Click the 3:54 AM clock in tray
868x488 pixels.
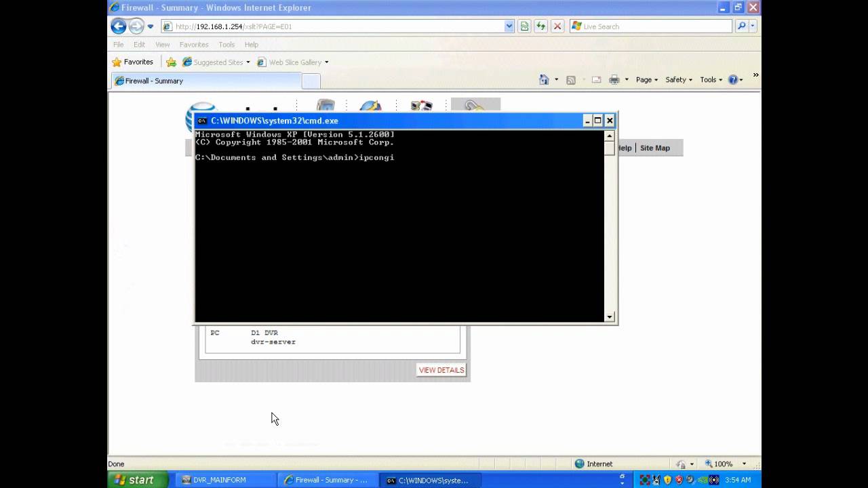pos(738,480)
